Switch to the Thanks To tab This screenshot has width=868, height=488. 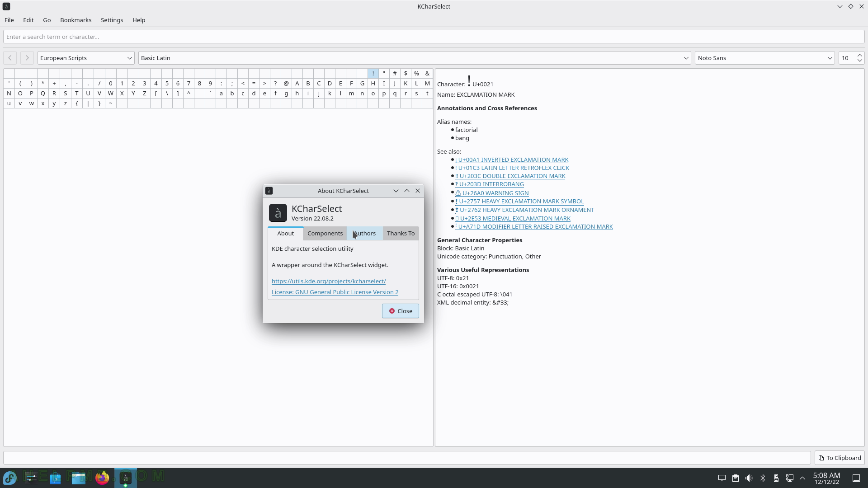[x=401, y=233]
